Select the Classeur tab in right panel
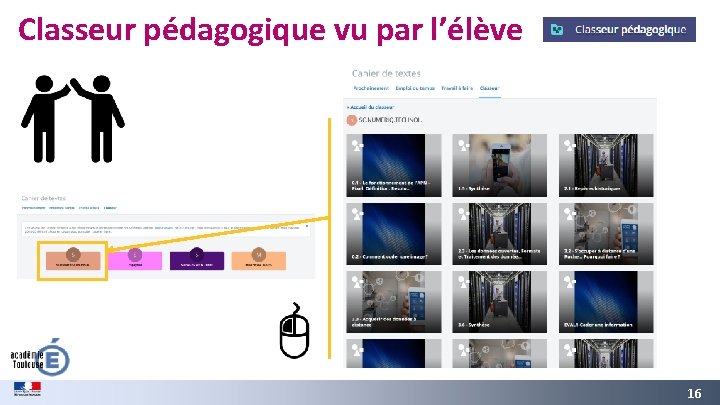This screenshot has height=405, width=720. [489, 88]
